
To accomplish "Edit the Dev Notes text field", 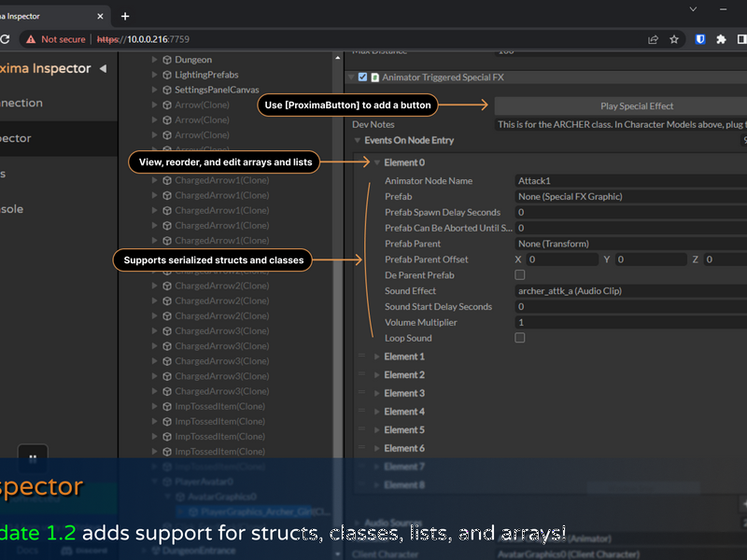I will pos(621,125).
